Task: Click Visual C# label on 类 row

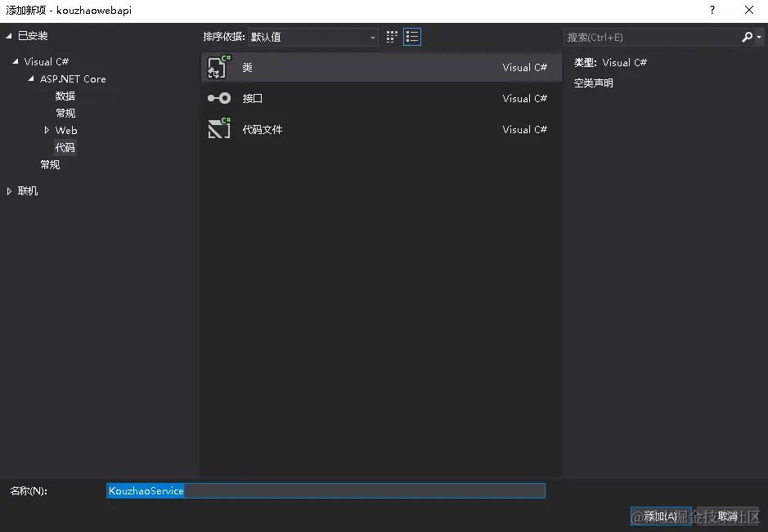Action: coord(524,68)
